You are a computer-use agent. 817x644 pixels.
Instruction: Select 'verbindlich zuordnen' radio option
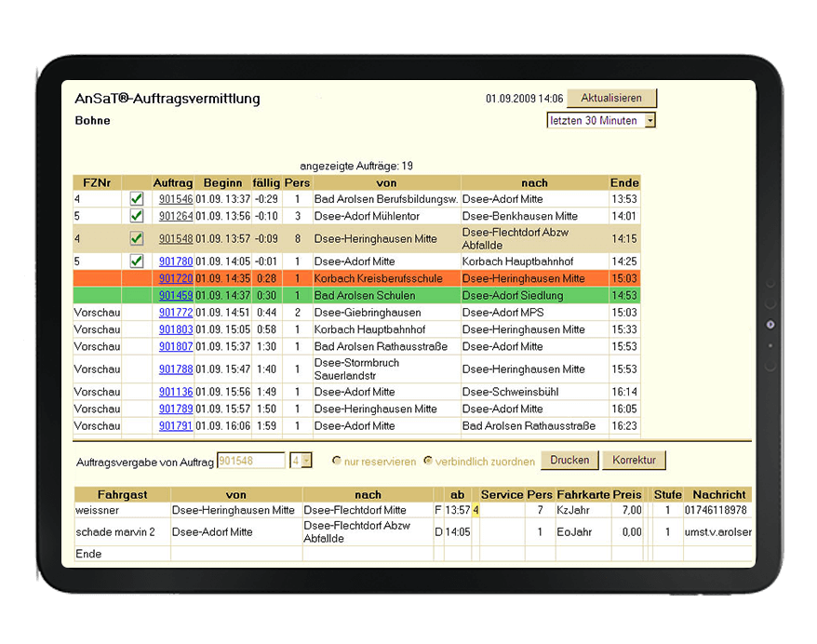click(428, 462)
